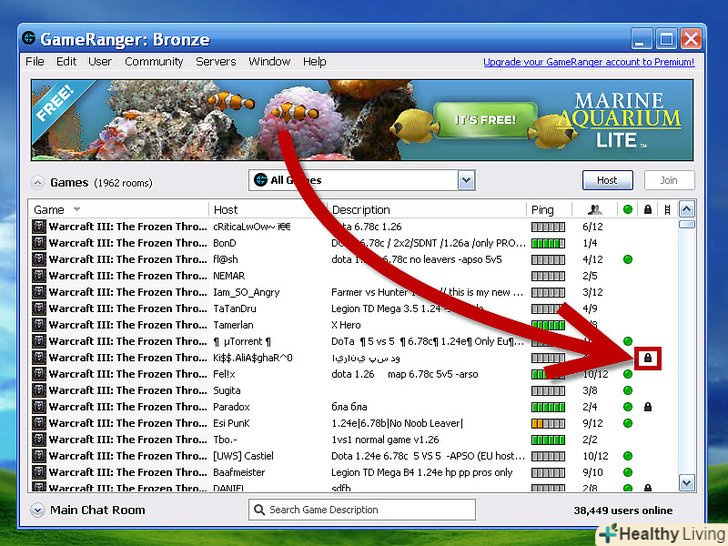The width and height of the screenshot is (728, 546).
Task: Click Warcraft icon in Paradox row
Action: point(39,407)
